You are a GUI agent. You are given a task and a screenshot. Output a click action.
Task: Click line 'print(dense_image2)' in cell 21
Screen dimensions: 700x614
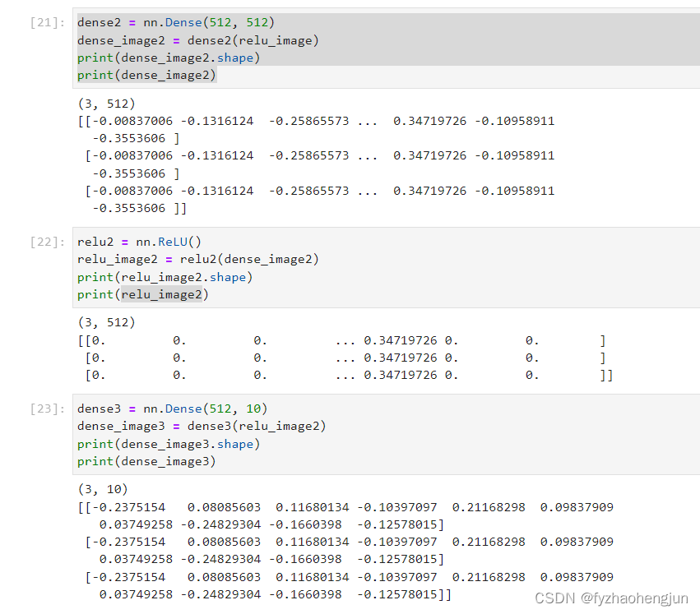coord(146,75)
